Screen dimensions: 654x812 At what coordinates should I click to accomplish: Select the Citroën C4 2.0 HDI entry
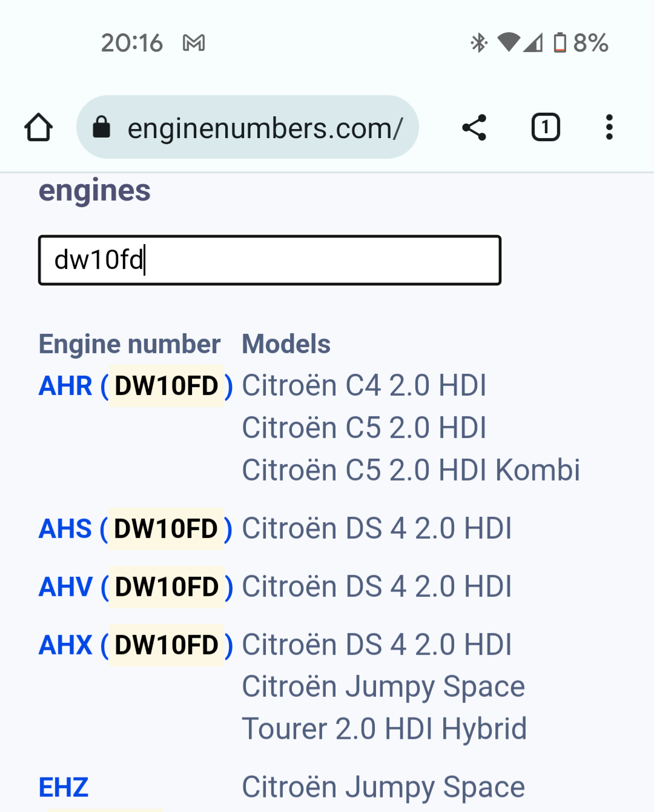click(365, 385)
